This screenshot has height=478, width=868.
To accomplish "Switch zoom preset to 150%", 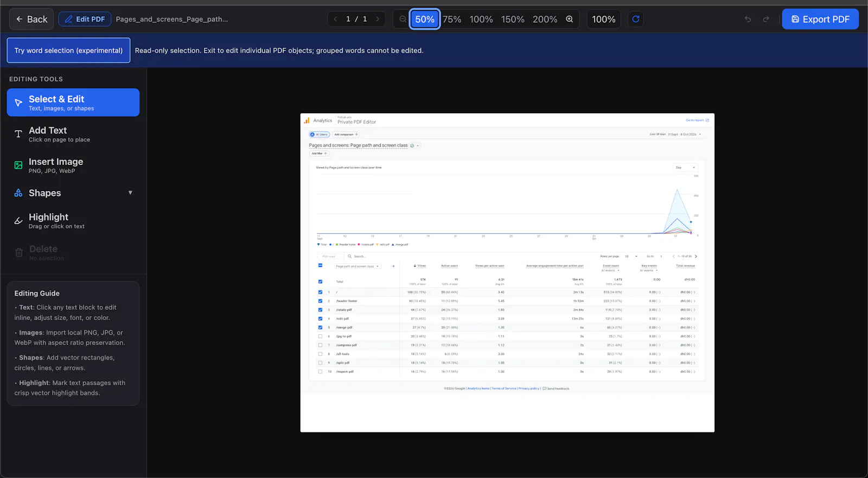I will point(513,19).
